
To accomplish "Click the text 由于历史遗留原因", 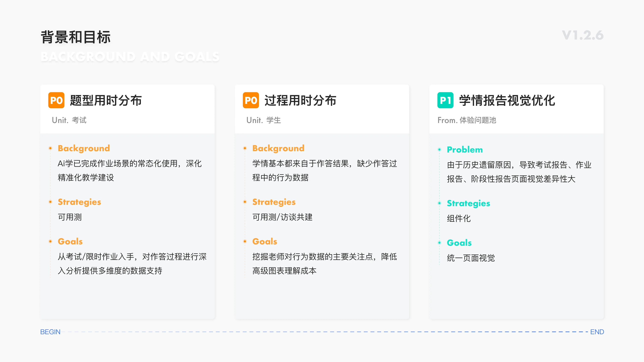I will pos(479,165).
